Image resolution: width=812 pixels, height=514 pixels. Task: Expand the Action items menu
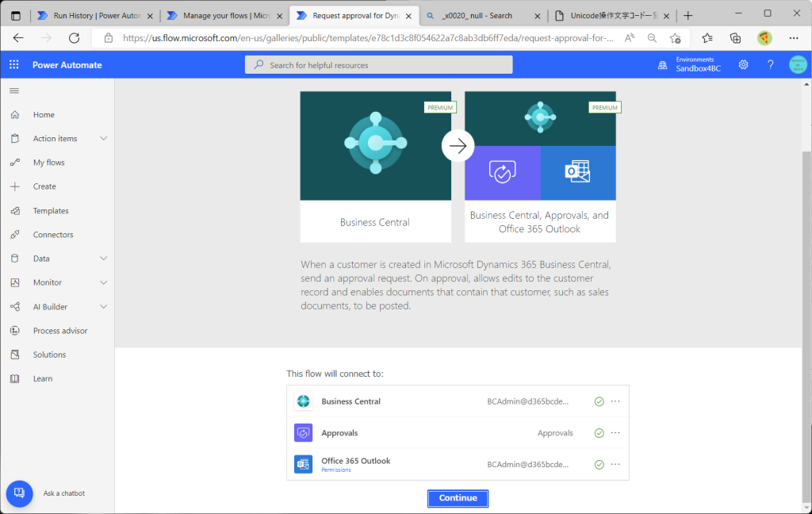coord(104,138)
